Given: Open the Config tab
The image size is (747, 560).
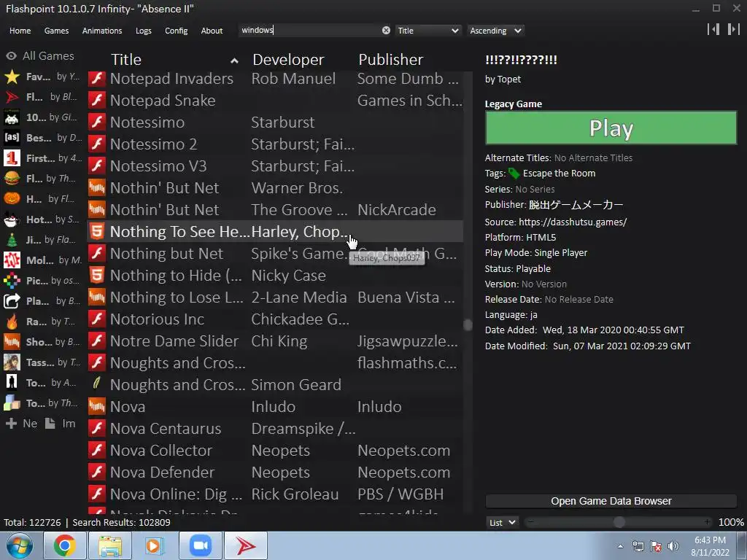Looking at the screenshot, I should click(177, 31).
